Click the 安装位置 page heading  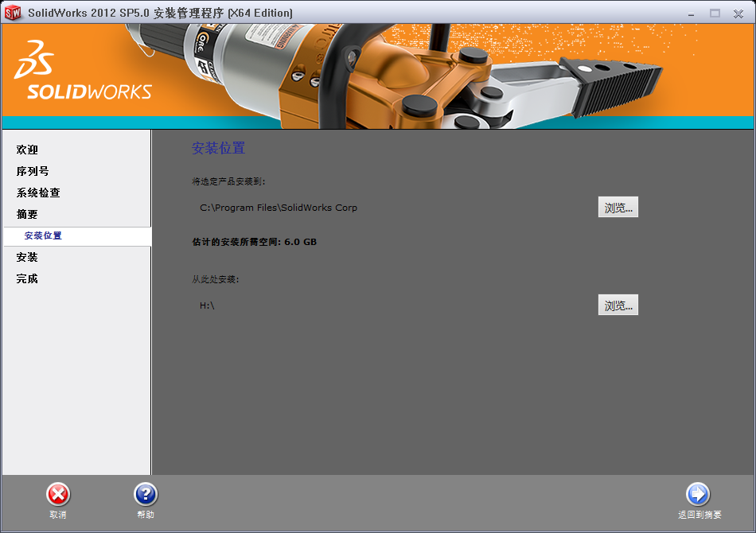coord(218,148)
